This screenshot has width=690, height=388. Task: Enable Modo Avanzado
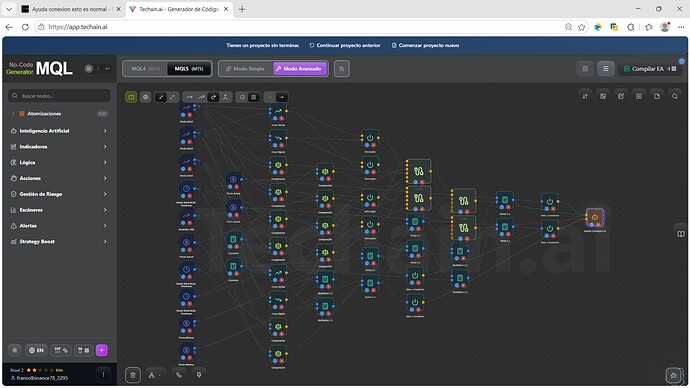click(300, 69)
